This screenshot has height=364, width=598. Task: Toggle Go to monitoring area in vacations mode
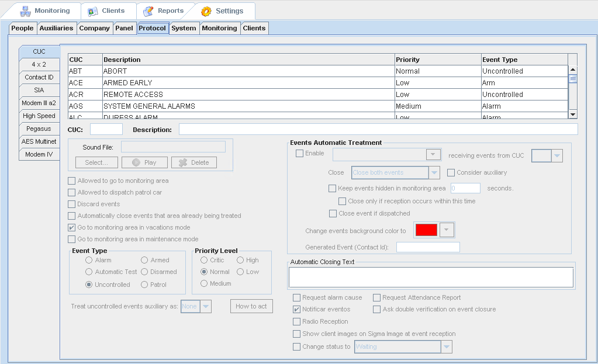click(x=71, y=227)
